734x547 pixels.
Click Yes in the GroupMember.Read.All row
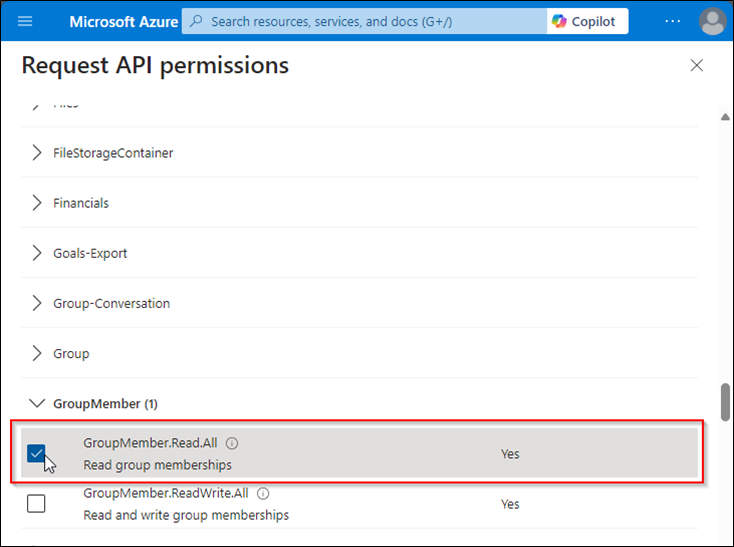(x=510, y=454)
